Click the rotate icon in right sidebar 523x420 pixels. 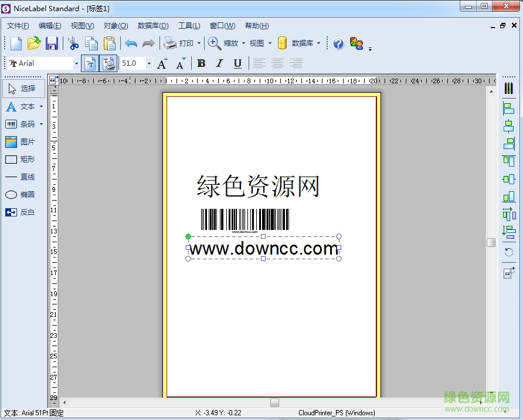tap(508, 252)
